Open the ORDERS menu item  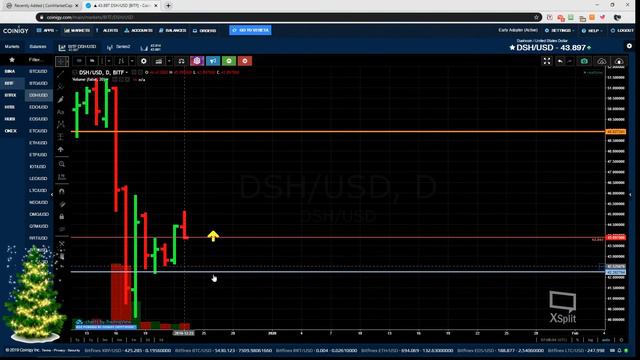[x=204, y=30]
